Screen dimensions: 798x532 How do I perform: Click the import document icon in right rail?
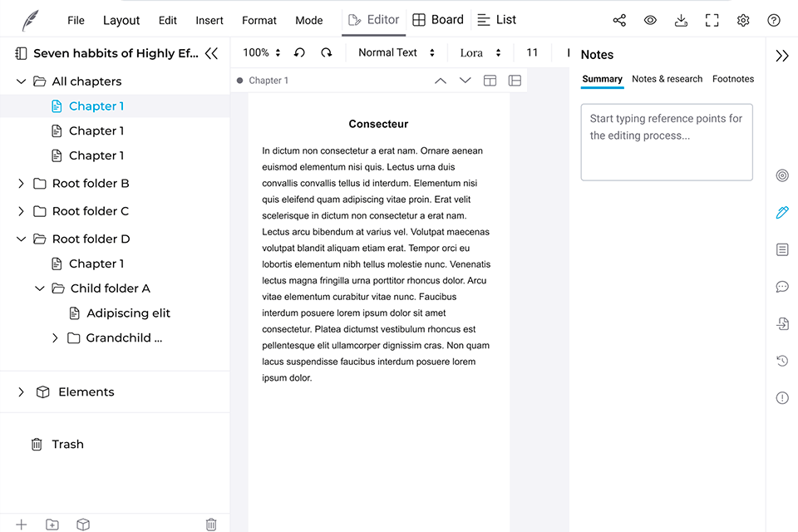pyautogui.click(x=782, y=324)
